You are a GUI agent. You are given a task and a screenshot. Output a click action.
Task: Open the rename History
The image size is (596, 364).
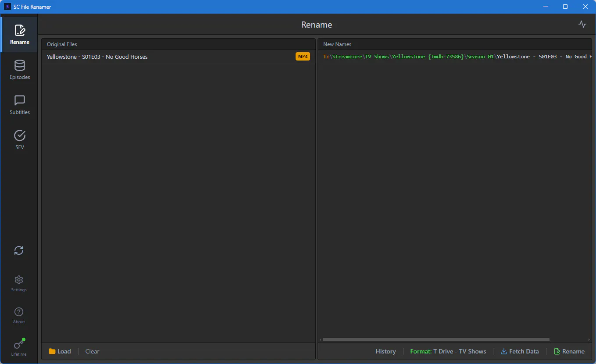[x=385, y=351]
